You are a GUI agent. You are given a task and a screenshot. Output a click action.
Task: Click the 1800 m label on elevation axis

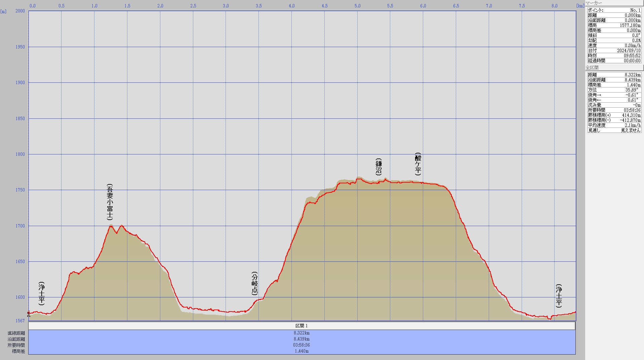pyautogui.click(x=20, y=154)
